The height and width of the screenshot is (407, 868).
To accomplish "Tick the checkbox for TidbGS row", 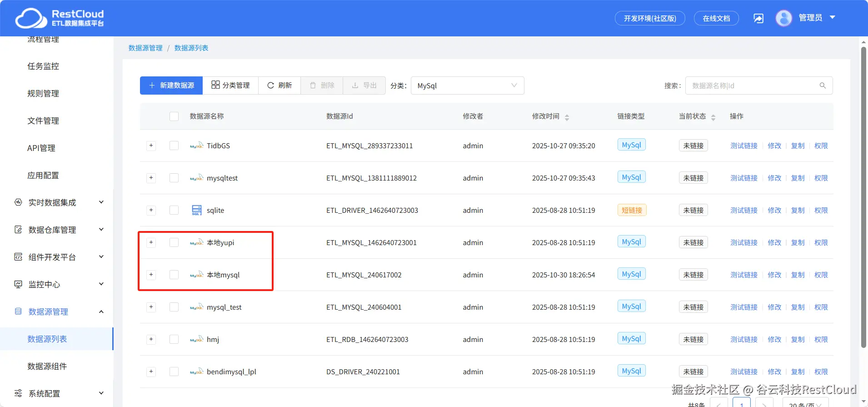I will [x=174, y=146].
